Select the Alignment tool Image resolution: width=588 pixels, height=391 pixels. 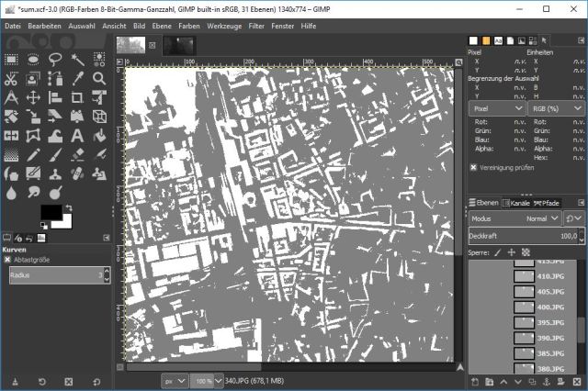55,97
